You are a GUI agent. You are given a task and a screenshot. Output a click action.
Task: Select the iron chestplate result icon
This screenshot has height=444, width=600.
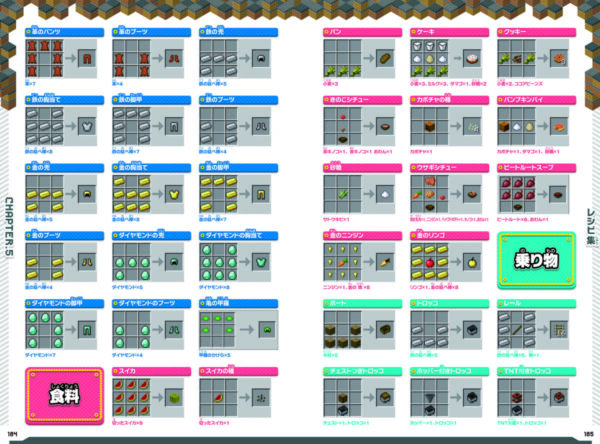tap(87, 126)
